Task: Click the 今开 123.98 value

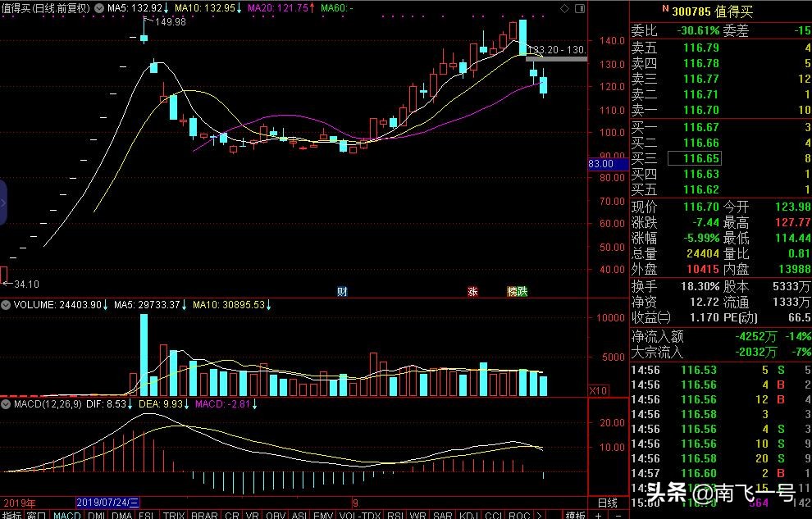Action: [x=792, y=207]
